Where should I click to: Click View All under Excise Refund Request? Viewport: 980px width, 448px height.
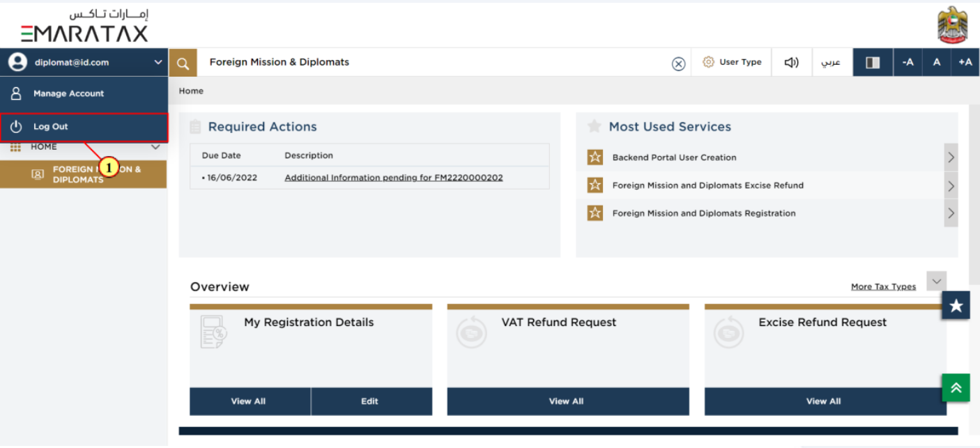pos(825,401)
